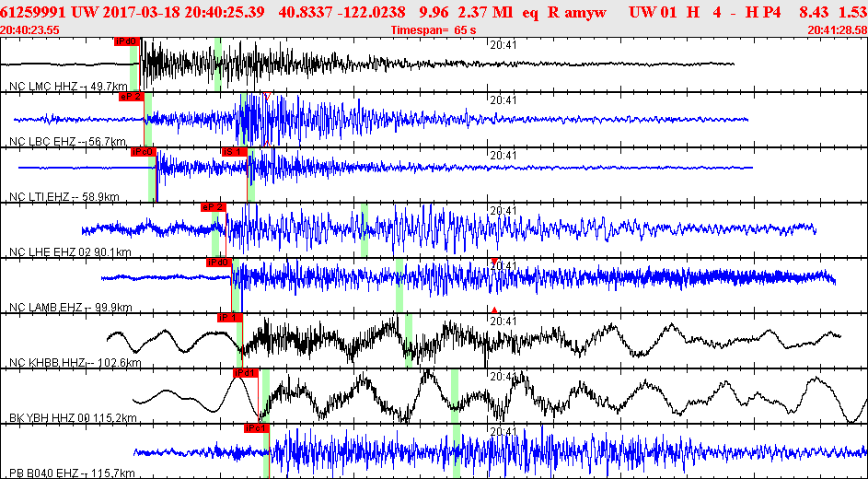Click the 20:41 time label on LHE trace
868x479 pixels.
pyautogui.click(x=503, y=211)
